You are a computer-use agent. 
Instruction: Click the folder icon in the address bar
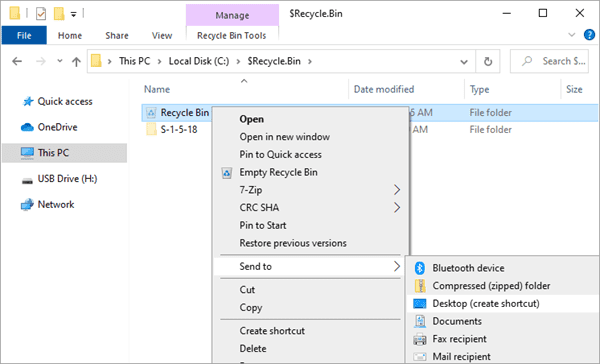(x=96, y=61)
